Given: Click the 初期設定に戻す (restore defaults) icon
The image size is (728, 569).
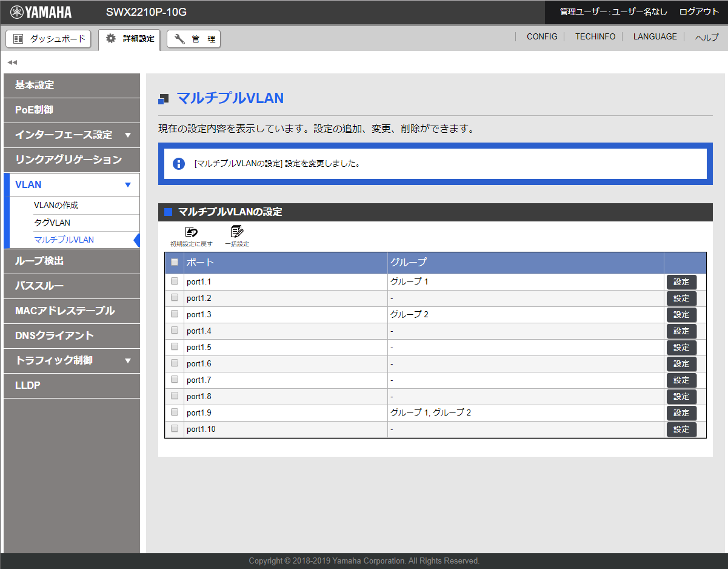Looking at the screenshot, I should (x=190, y=232).
